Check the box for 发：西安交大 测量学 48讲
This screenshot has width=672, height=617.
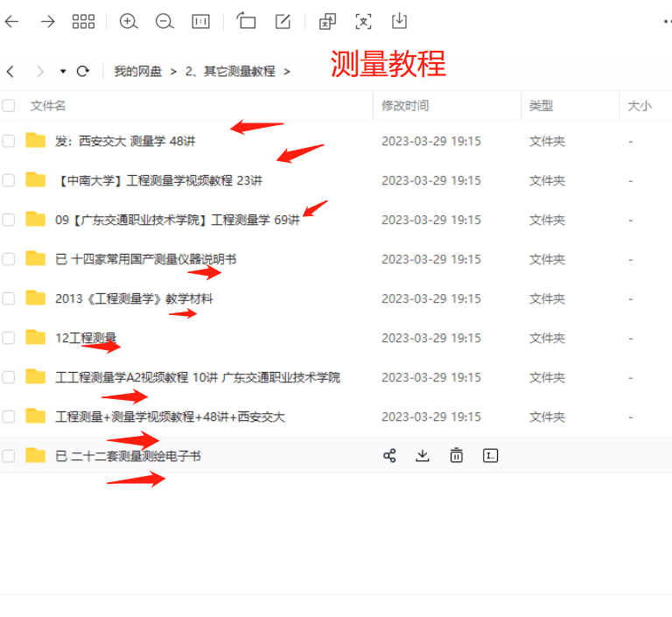[x=8, y=141]
